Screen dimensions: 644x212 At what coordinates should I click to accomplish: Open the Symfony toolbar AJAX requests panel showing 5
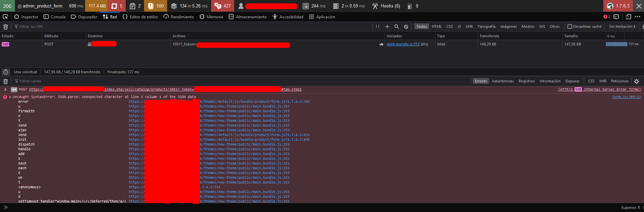[117, 6]
